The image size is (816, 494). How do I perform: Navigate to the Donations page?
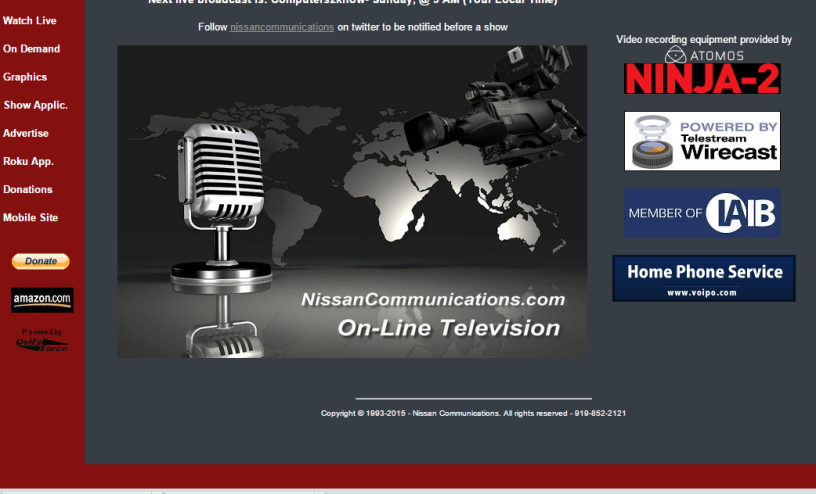pos(28,189)
